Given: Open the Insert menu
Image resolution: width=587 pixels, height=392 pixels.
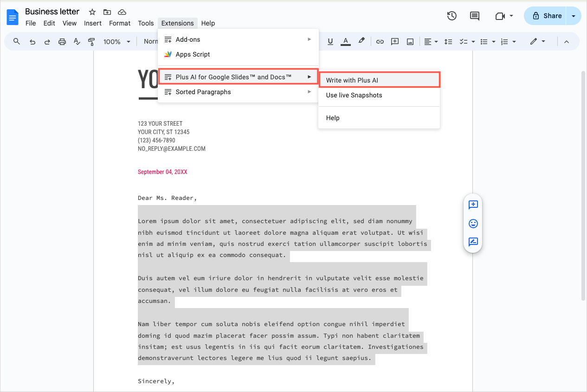Looking at the screenshot, I should [x=93, y=23].
